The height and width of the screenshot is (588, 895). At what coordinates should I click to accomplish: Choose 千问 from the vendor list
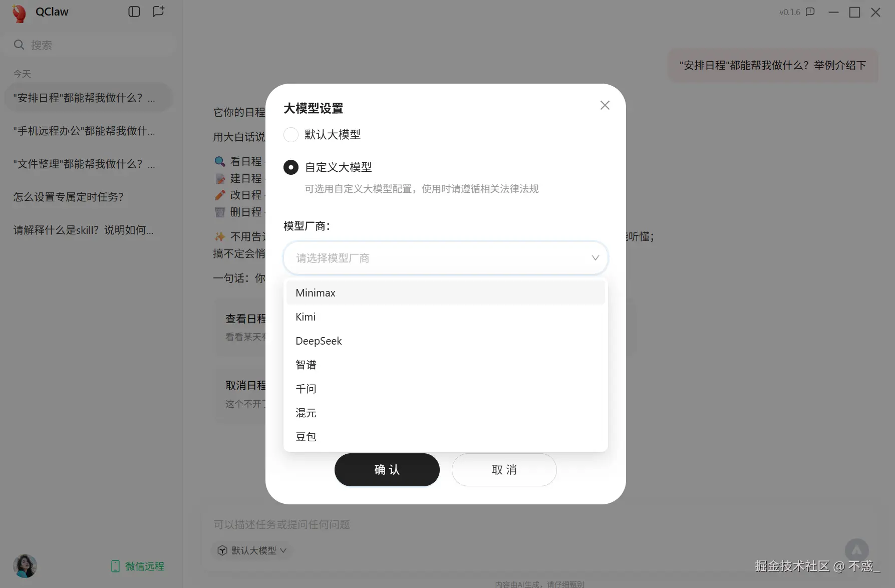coord(446,389)
